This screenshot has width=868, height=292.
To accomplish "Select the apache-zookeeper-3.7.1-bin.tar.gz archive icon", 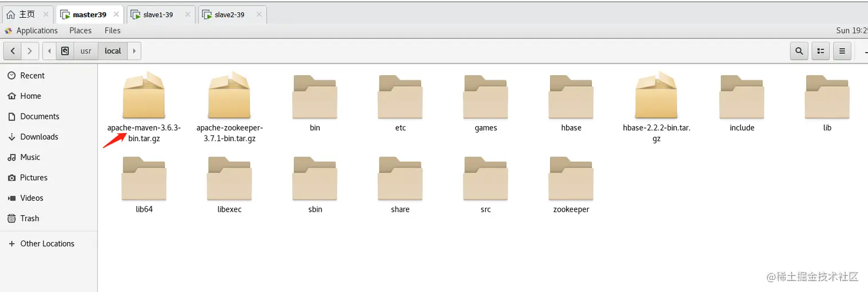I will coord(230,95).
